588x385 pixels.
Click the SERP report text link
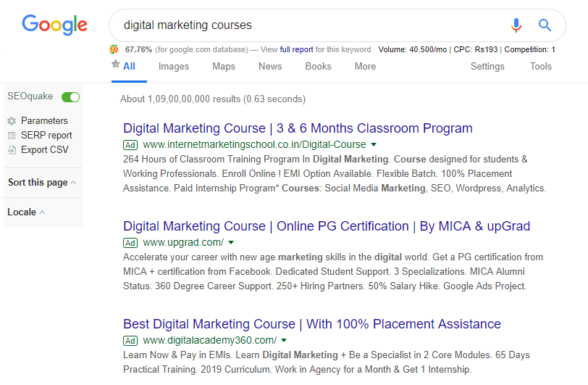(x=46, y=135)
